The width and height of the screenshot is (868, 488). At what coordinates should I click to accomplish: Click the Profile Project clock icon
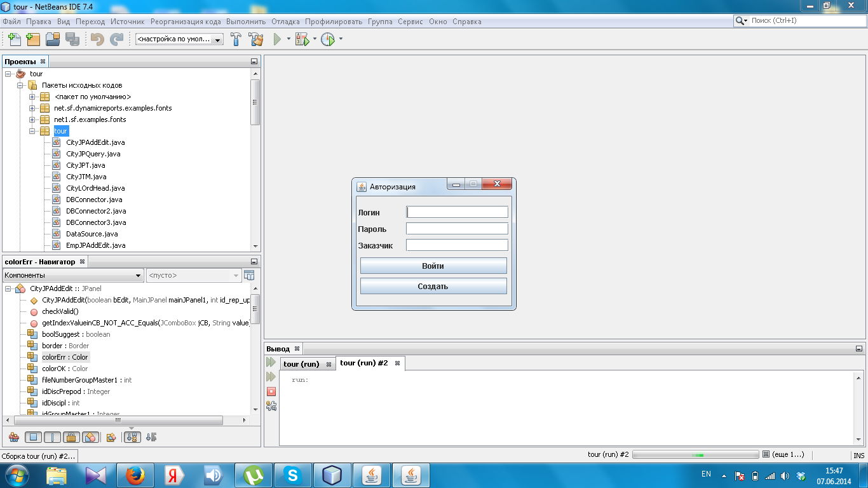pyautogui.click(x=328, y=39)
